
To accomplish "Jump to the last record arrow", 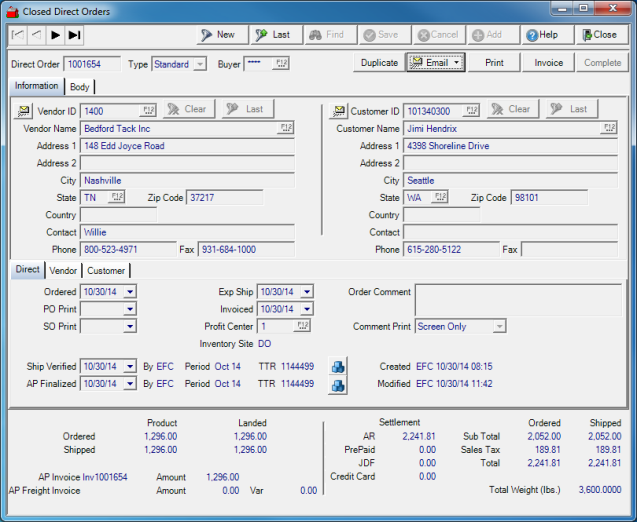I will (x=74, y=35).
